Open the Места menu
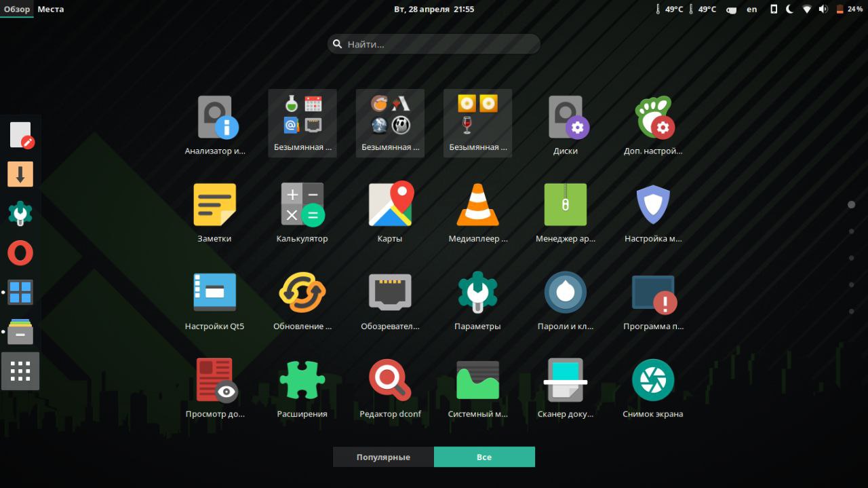 (51, 9)
